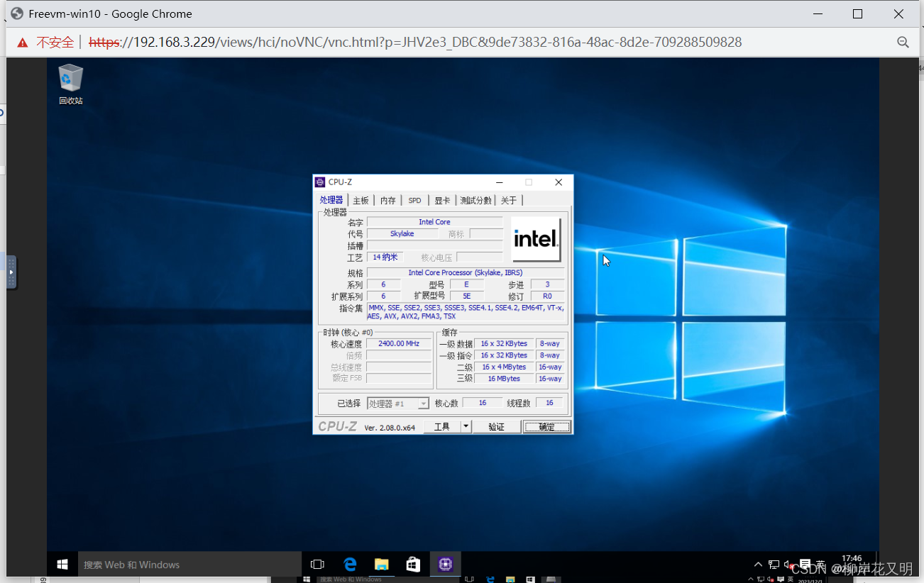Open Microsoft Store from the taskbar

(413, 565)
